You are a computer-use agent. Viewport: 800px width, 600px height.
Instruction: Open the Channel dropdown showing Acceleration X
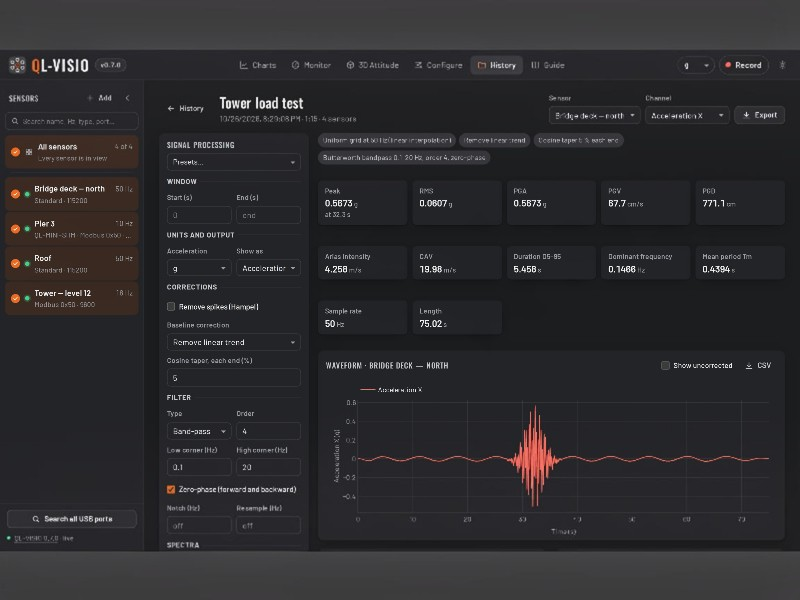click(x=687, y=116)
